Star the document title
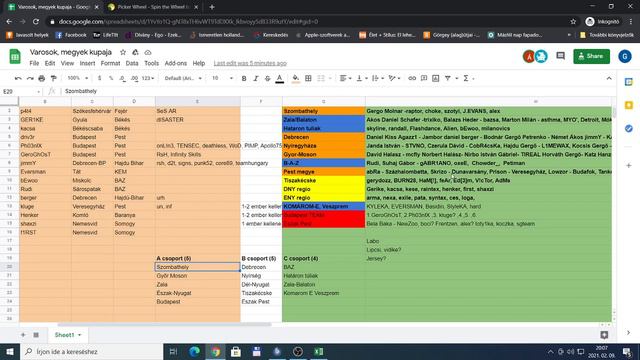 coord(123,52)
